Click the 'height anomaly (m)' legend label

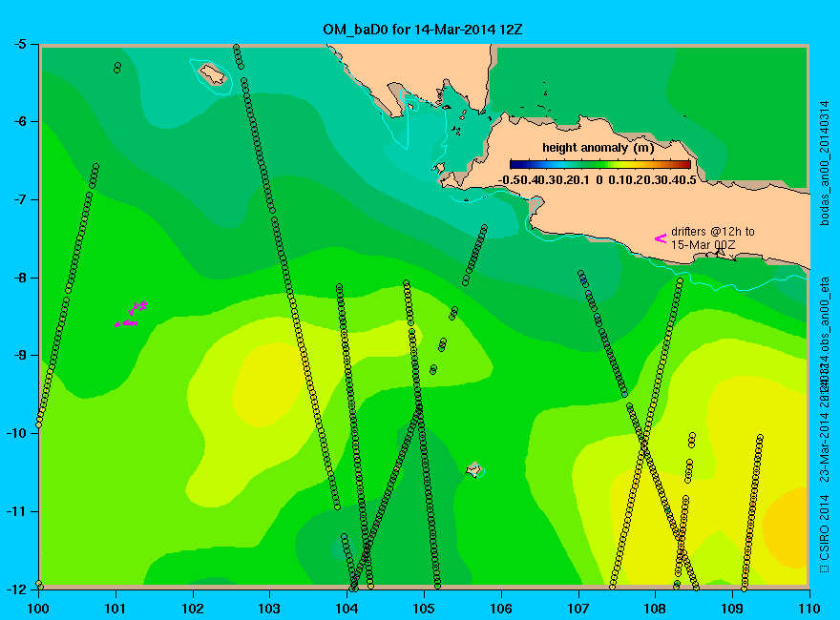click(598, 147)
